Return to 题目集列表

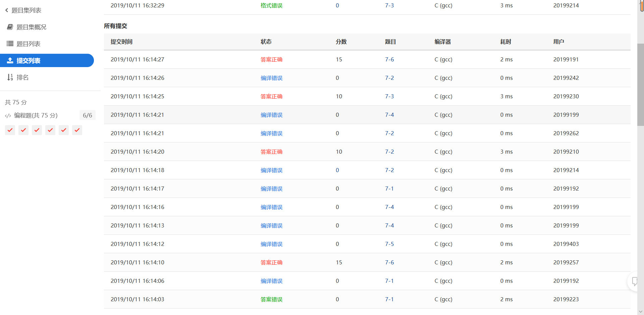click(26, 10)
